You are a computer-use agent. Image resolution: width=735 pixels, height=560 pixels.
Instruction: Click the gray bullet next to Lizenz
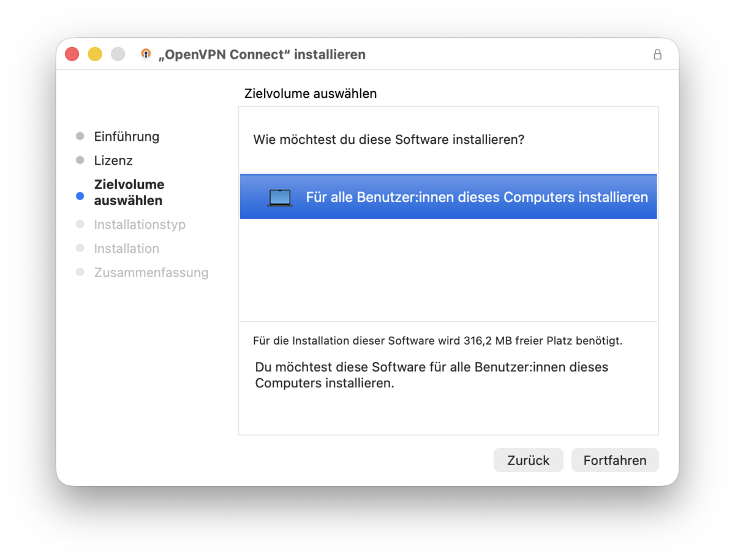pyautogui.click(x=80, y=160)
